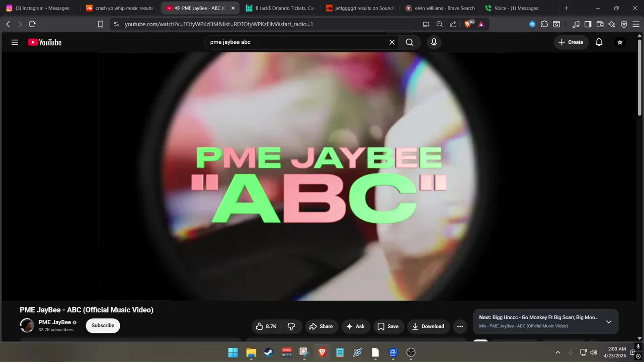
Task: Open the YouTube guide hamburger menu
Action: pos(15,42)
